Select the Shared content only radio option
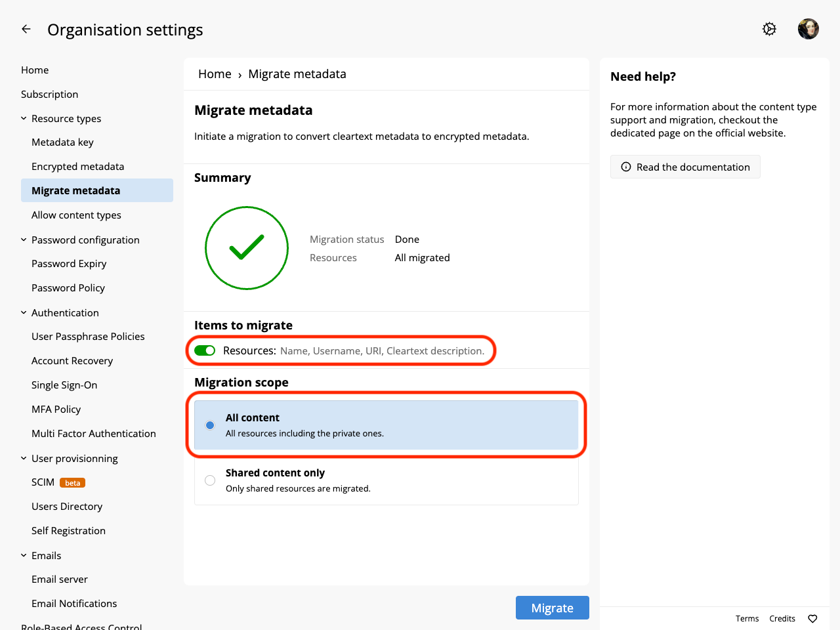 [x=210, y=480]
